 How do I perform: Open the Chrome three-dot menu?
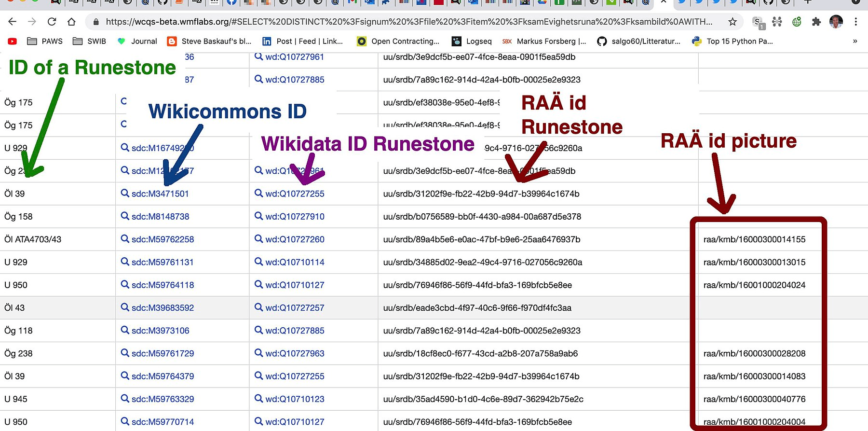(855, 22)
